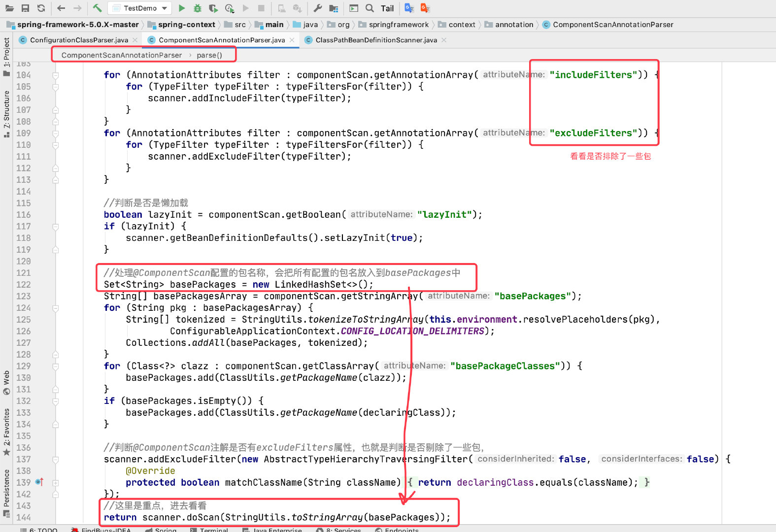Click the @Override annotation on line 138
This screenshot has height=532, width=776.
pos(150,471)
